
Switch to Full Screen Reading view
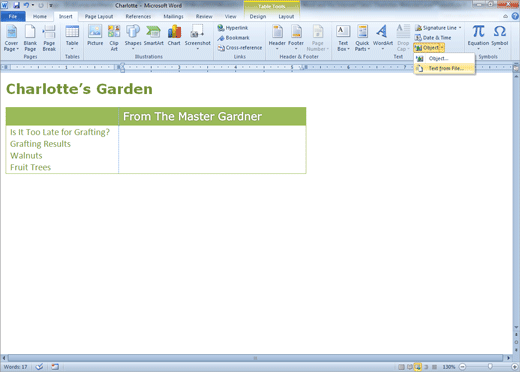coord(409,367)
